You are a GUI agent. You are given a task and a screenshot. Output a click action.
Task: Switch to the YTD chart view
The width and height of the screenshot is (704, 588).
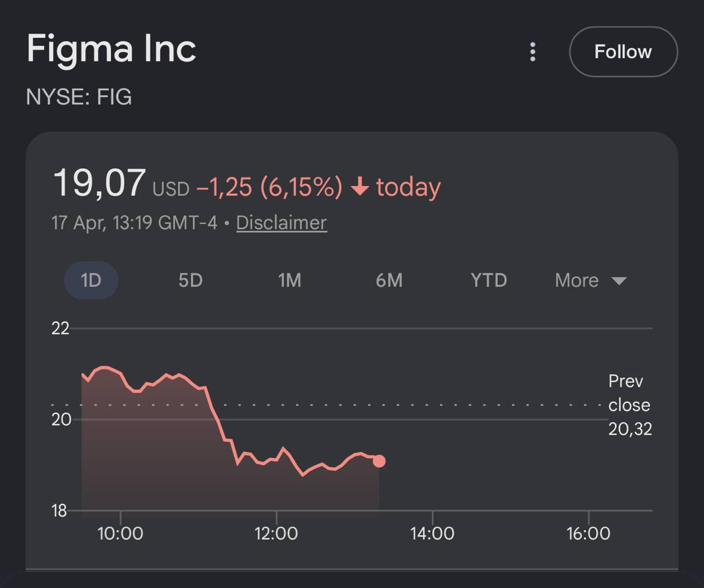[488, 281]
